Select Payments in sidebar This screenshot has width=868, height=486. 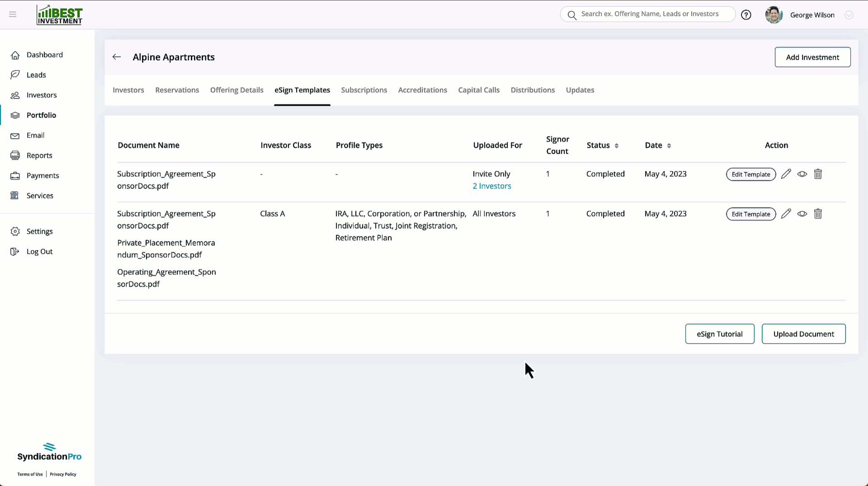click(43, 175)
